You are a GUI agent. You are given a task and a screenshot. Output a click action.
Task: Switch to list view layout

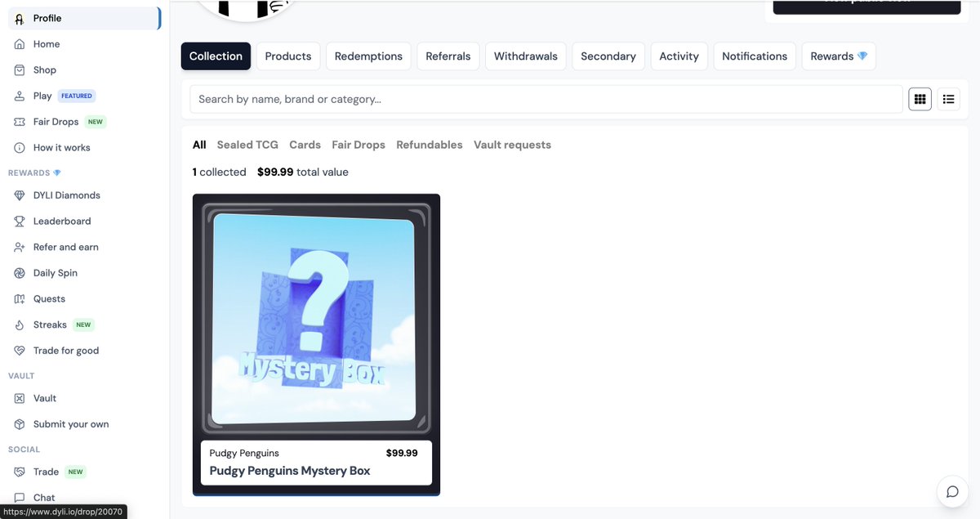click(x=948, y=99)
